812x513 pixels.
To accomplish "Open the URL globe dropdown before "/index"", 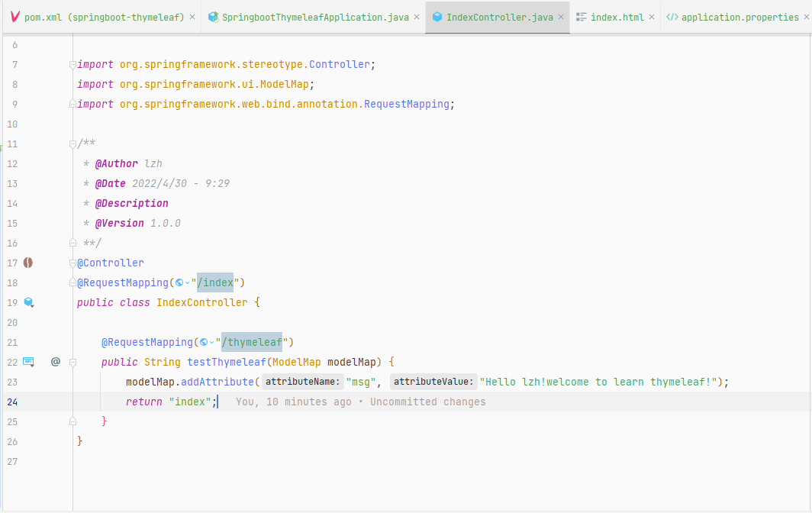I will click(182, 283).
